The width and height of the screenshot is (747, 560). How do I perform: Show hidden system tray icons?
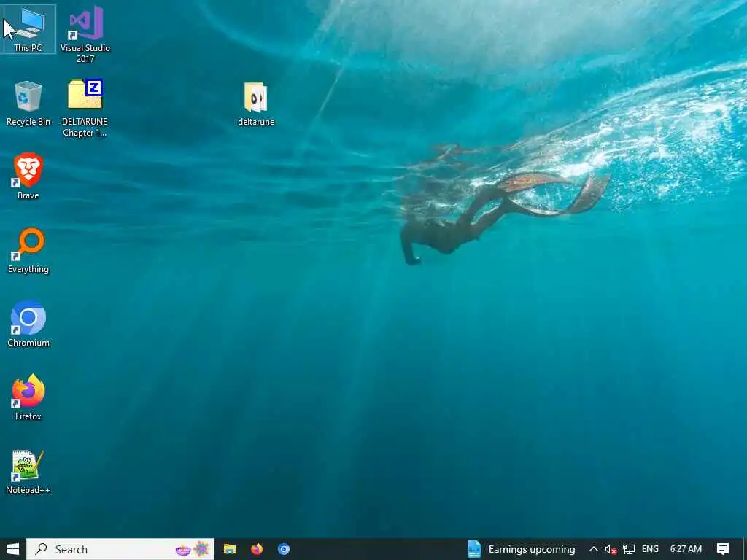[594, 549]
